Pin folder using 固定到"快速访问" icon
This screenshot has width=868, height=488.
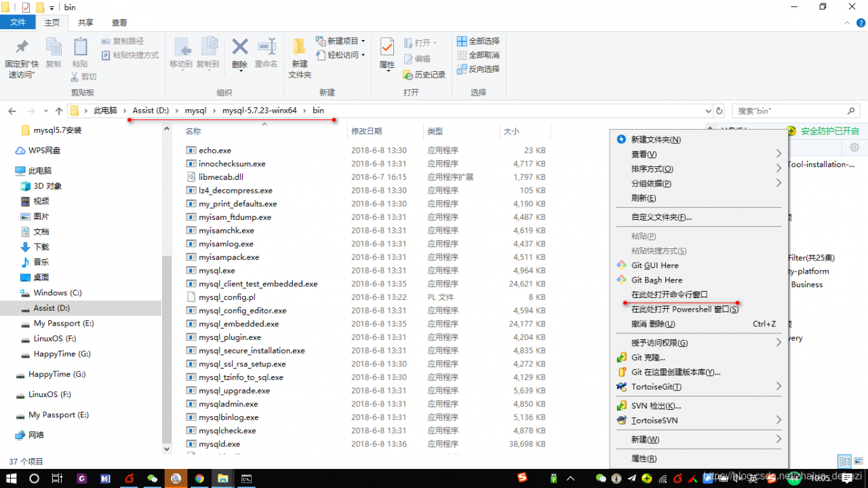pos(22,48)
